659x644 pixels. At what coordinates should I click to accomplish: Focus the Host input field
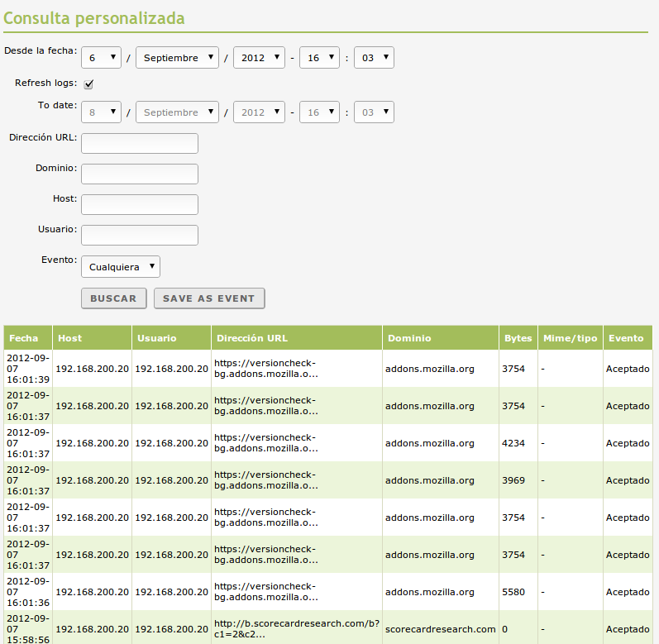[x=140, y=204]
